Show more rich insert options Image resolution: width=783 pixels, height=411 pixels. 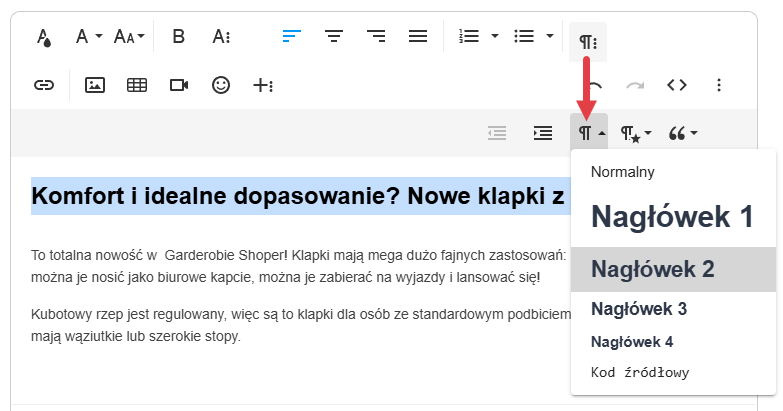(x=263, y=85)
